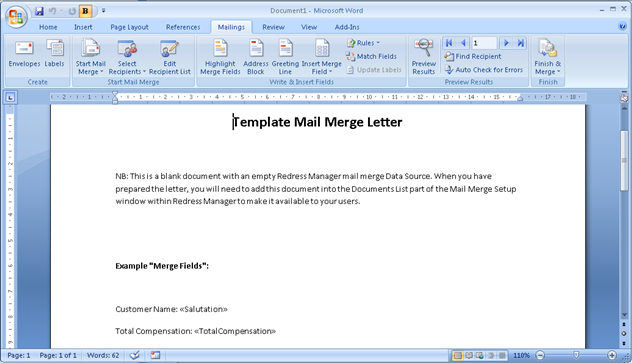
Task: Click Update Labels
Action: tap(374, 70)
